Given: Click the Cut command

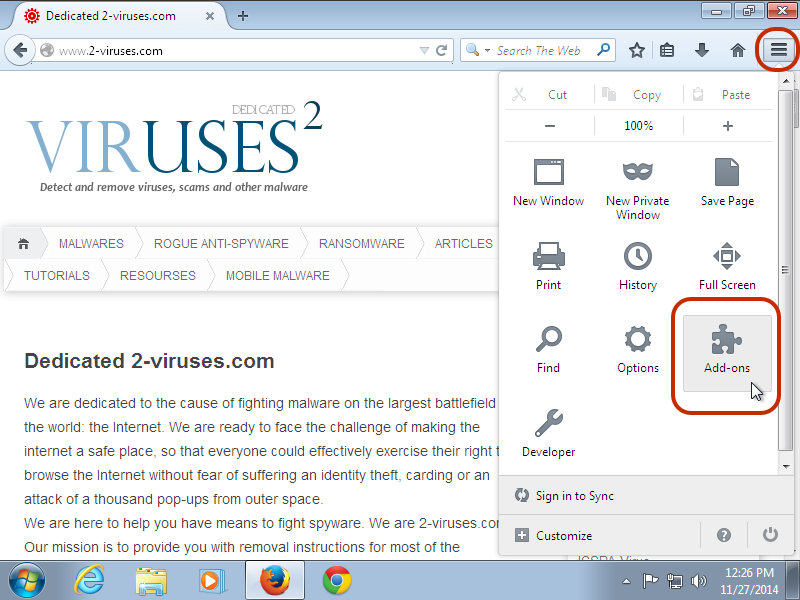Looking at the screenshot, I should (549, 94).
